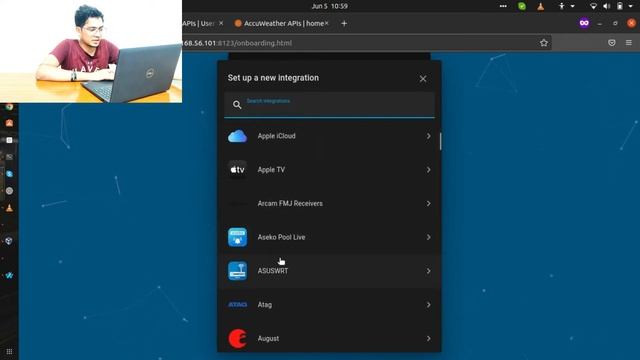Click the battery icon in top bar
The width and height of the screenshot is (640, 360).
click(x=620, y=6)
